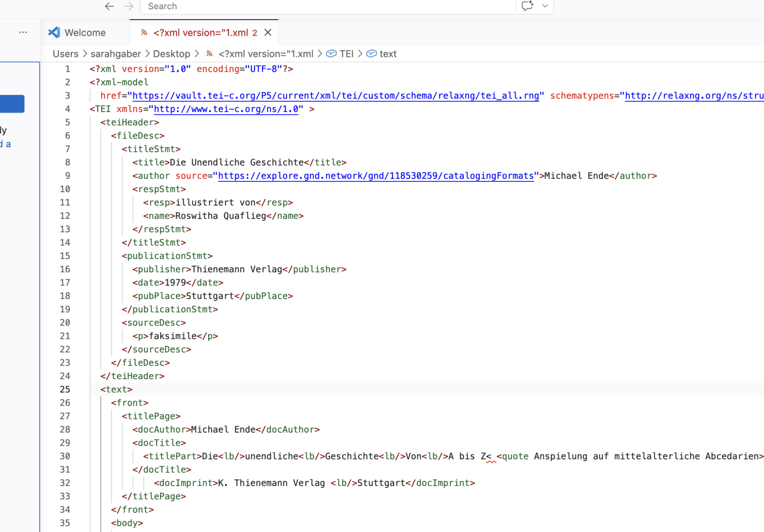This screenshot has height=532, width=764.
Task: Click 'Stuttgart' in the pubPlace element
Action: 210,296
